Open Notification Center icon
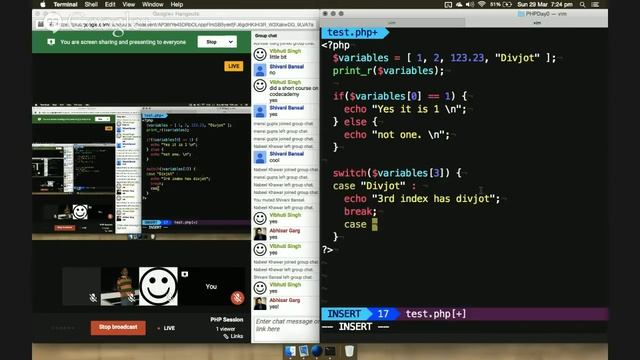 point(596,4)
